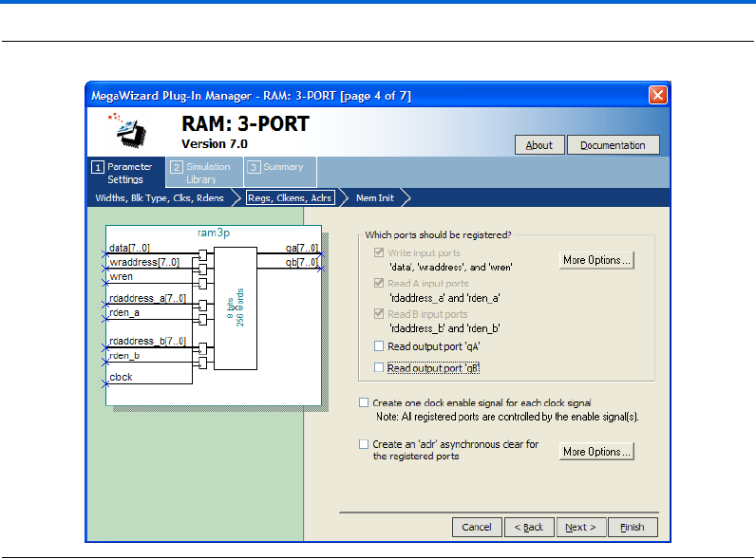756x559 pixels.
Task: Click More Options for registered ports
Action: tap(596, 260)
